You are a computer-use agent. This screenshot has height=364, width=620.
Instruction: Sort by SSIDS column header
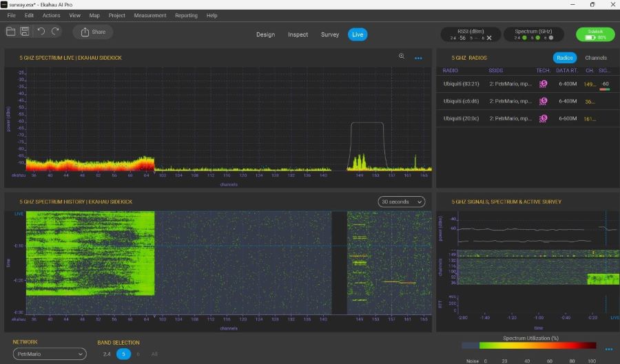tap(496, 70)
